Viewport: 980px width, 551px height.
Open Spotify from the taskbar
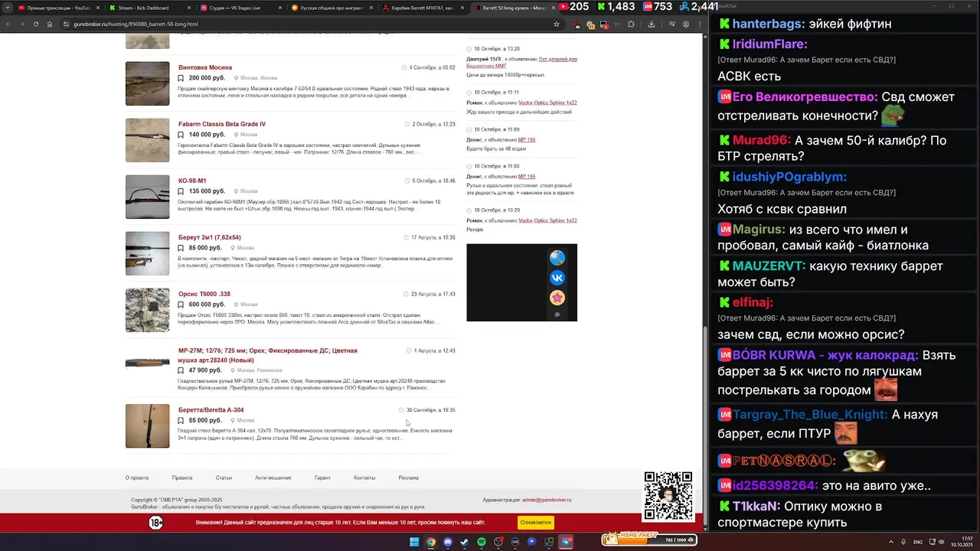pyautogui.click(x=482, y=542)
